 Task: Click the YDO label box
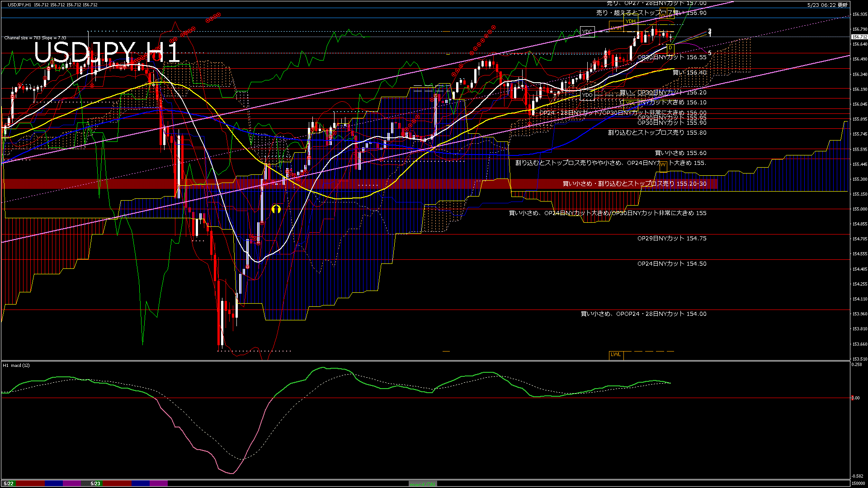(x=587, y=95)
